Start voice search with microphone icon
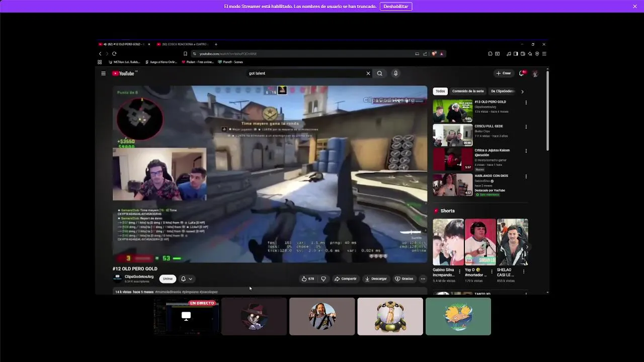 click(395, 73)
